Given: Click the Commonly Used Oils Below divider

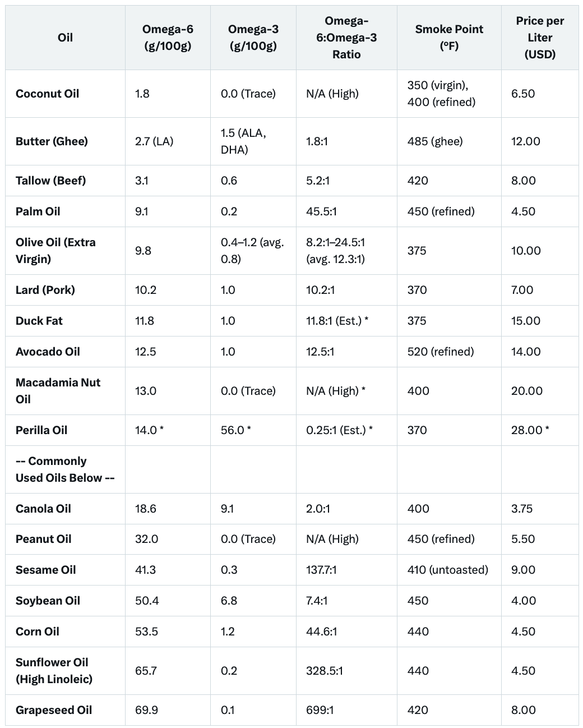Looking at the screenshot, I should 65,469.
